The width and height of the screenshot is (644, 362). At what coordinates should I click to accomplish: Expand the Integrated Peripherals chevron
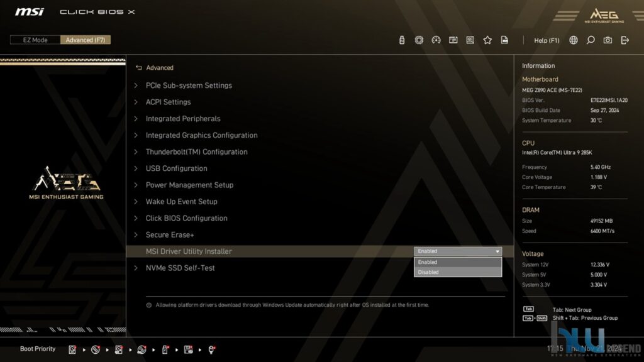(x=136, y=119)
